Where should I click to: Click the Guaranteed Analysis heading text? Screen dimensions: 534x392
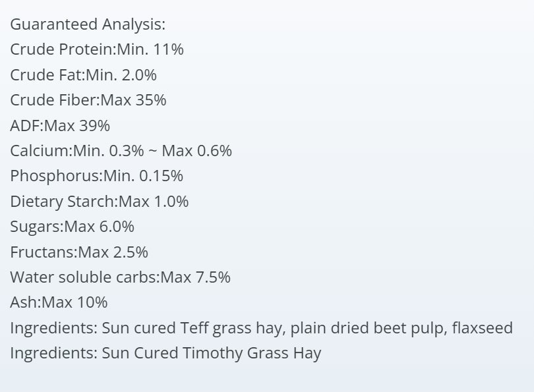pos(88,24)
